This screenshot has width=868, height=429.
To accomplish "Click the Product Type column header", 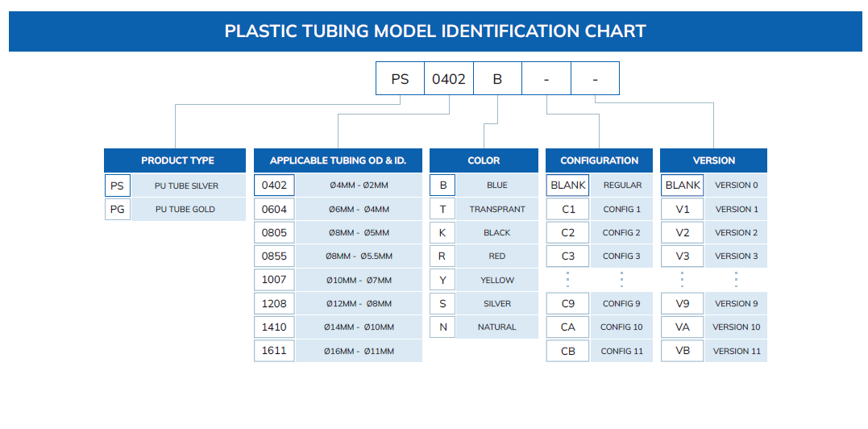I will coord(177,160).
